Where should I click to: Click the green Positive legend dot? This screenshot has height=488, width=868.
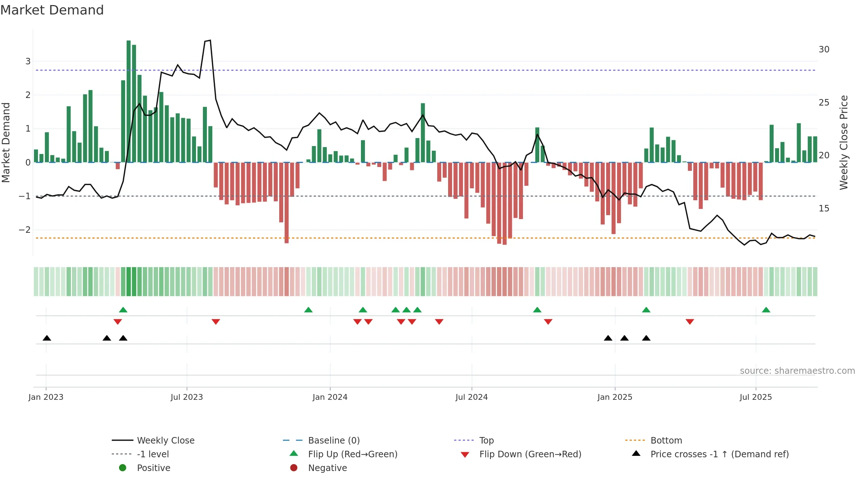[x=123, y=468]
